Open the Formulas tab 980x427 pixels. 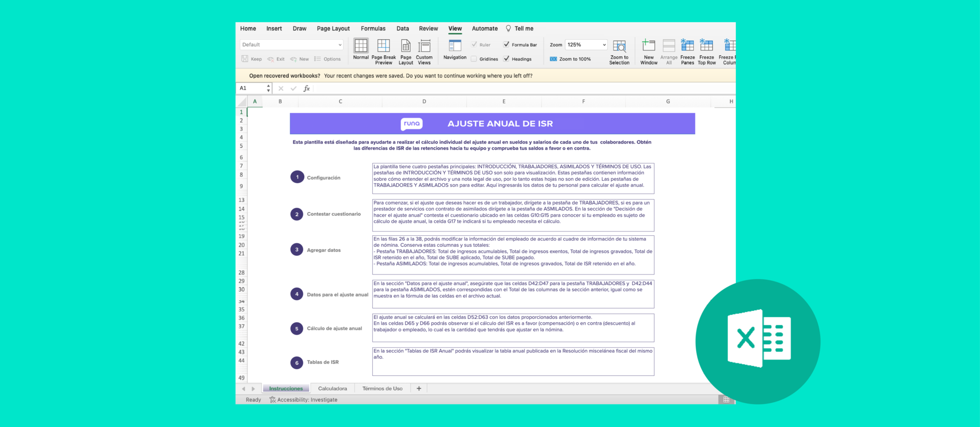373,29
